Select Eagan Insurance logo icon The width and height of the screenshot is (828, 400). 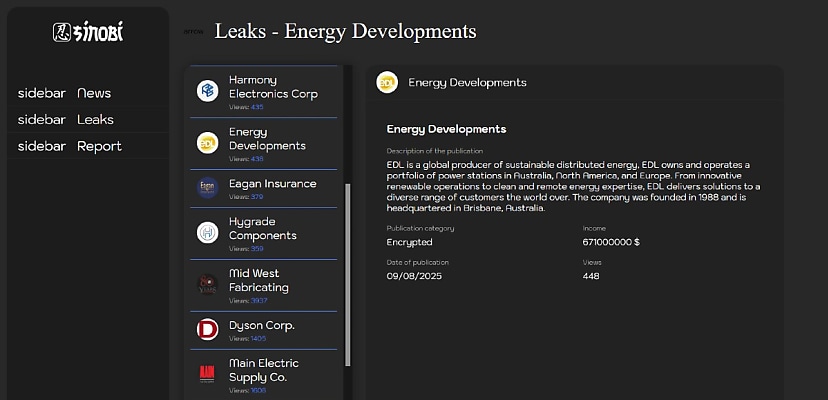tap(208, 188)
